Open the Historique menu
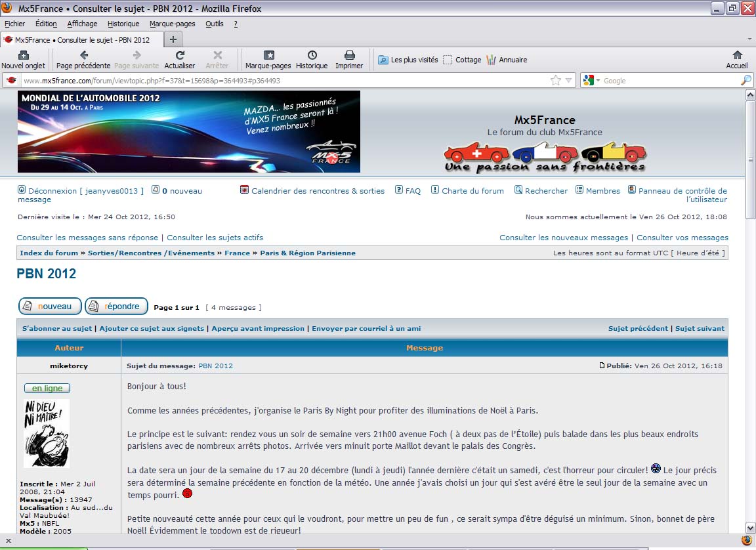Screen dimensions: 756x550 pyautogui.click(x=123, y=24)
